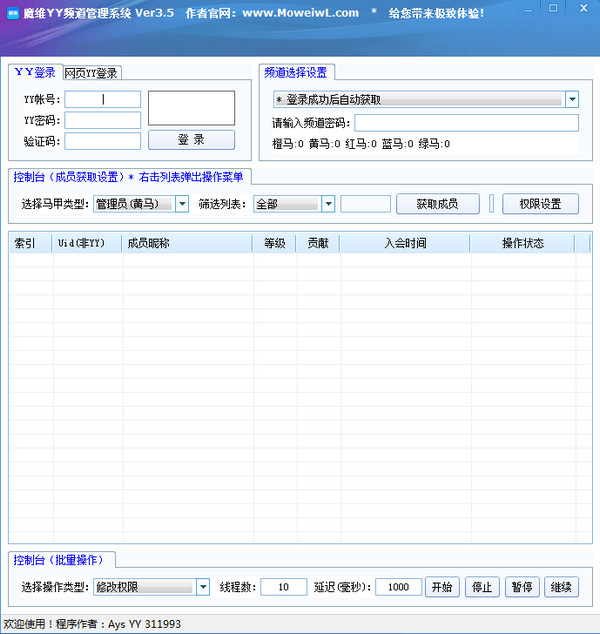Select the YY登录 tab
This screenshot has height=634, width=600.
click(35, 72)
